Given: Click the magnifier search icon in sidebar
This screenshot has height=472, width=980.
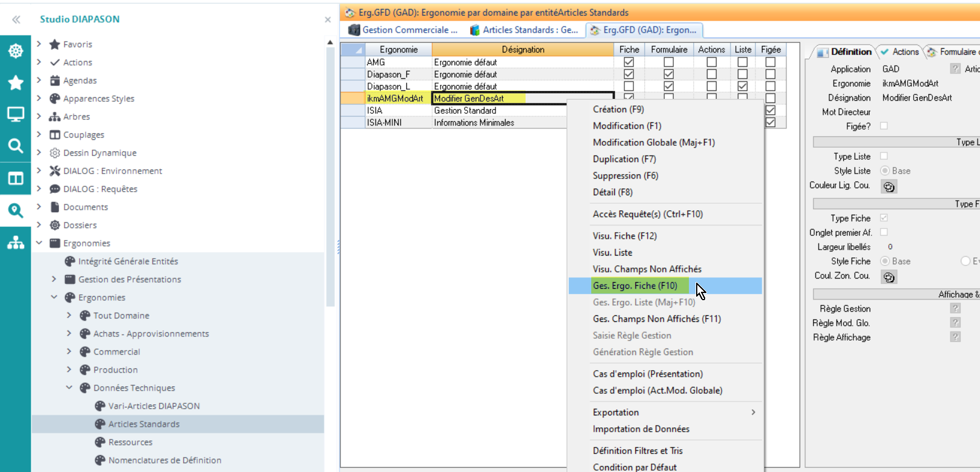Looking at the screenshot, I should pyautogui.click(x=16, y=145).
